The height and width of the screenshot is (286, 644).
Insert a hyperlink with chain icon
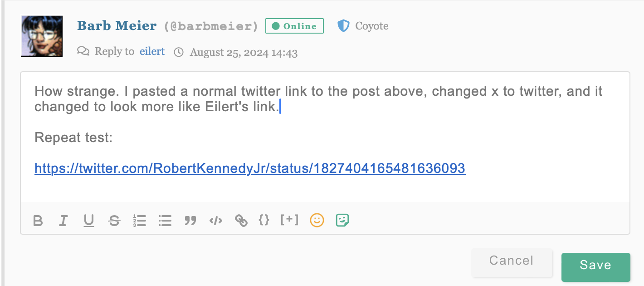pyautogui.click(x=241, y=221)
